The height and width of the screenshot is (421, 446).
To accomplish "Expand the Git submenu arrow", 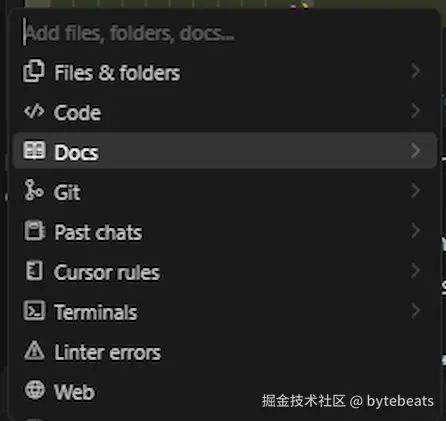I will tap(415, 191).
